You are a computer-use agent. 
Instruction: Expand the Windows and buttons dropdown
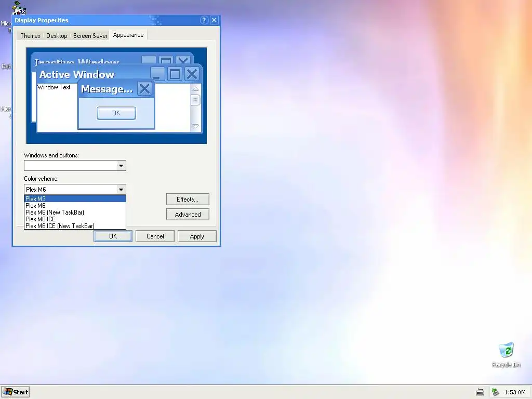pyautogui.click(x=121, y=166)
